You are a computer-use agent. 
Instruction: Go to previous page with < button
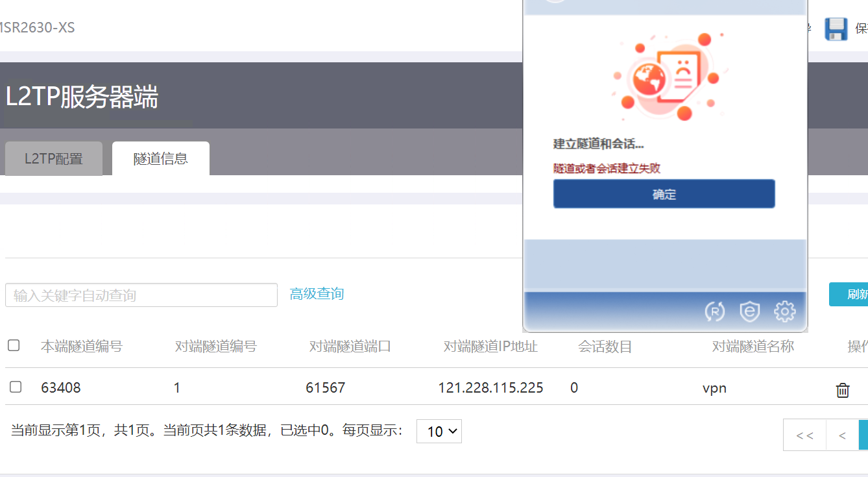(842, 435)
